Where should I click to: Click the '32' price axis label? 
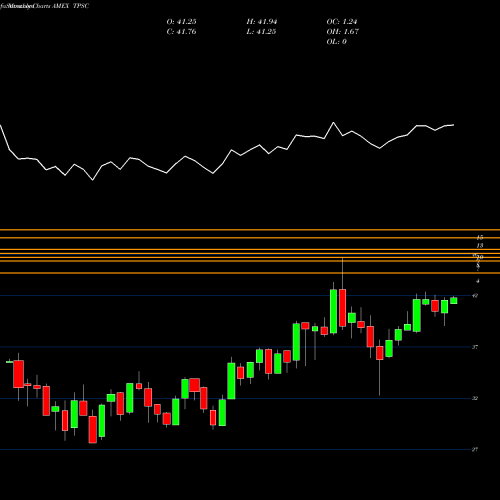[475, 398]
